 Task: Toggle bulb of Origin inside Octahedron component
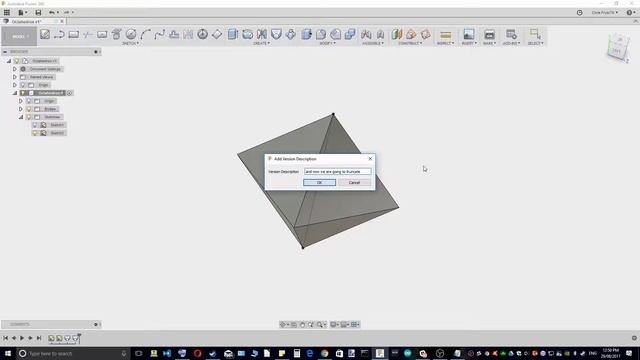(x=29, y=101)
